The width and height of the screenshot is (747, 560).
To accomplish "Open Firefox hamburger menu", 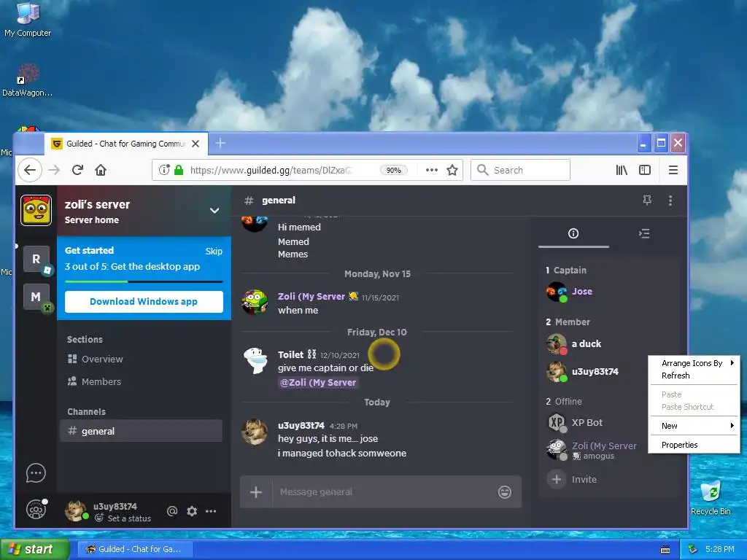I will [673, 170].
